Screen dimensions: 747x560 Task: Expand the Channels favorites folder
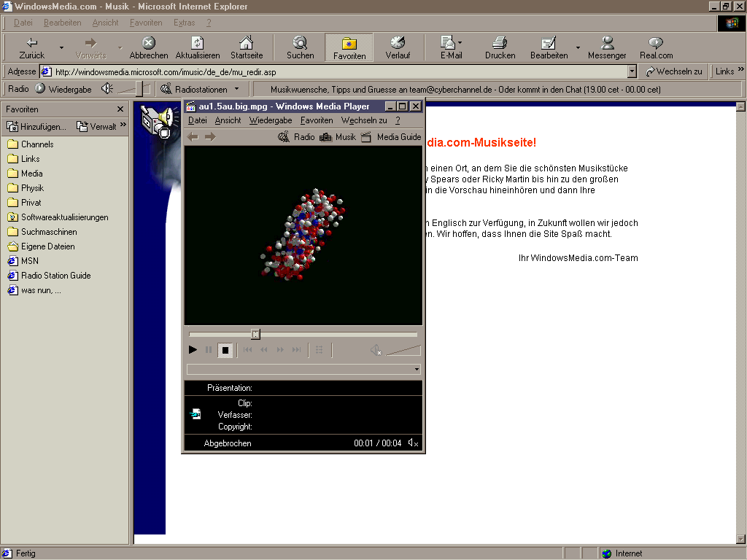(x=31, y=144)
